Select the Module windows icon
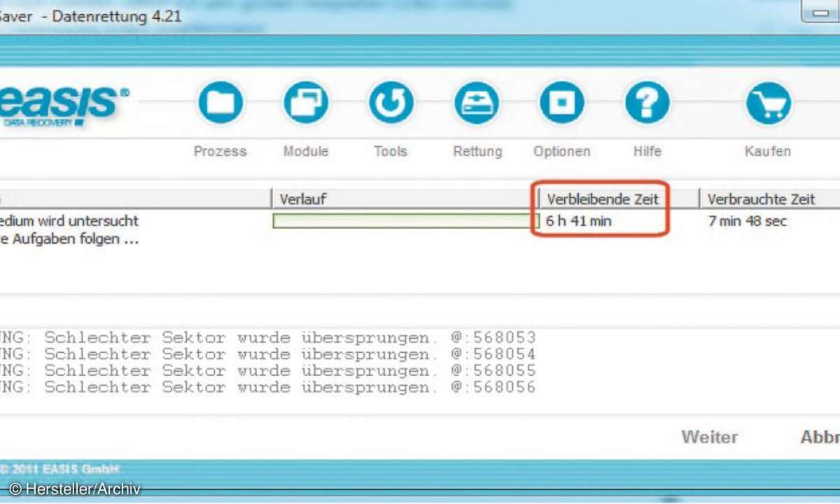 click(x=306, y=103)
